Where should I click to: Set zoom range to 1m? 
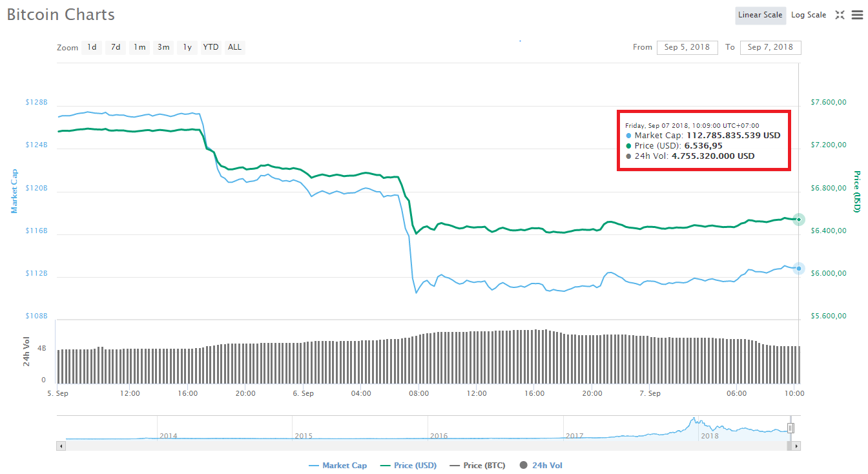click(139, 47)
